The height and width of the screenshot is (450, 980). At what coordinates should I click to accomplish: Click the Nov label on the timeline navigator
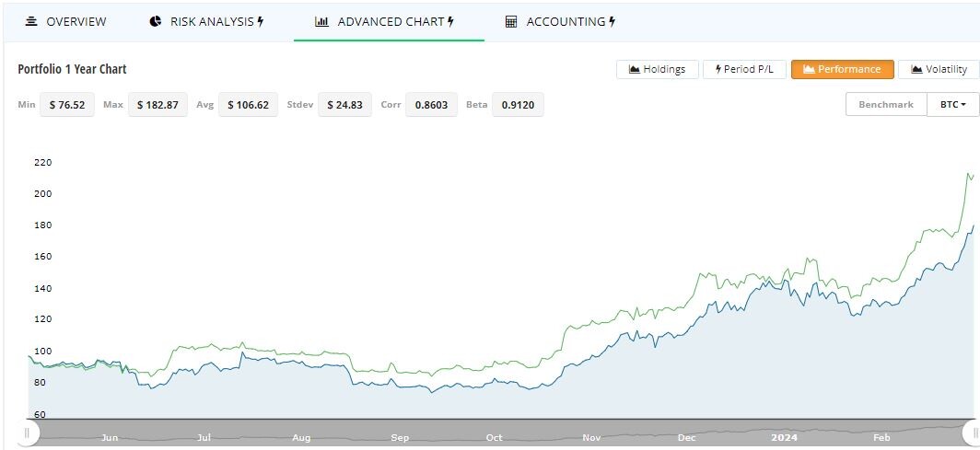click(590, 437)
